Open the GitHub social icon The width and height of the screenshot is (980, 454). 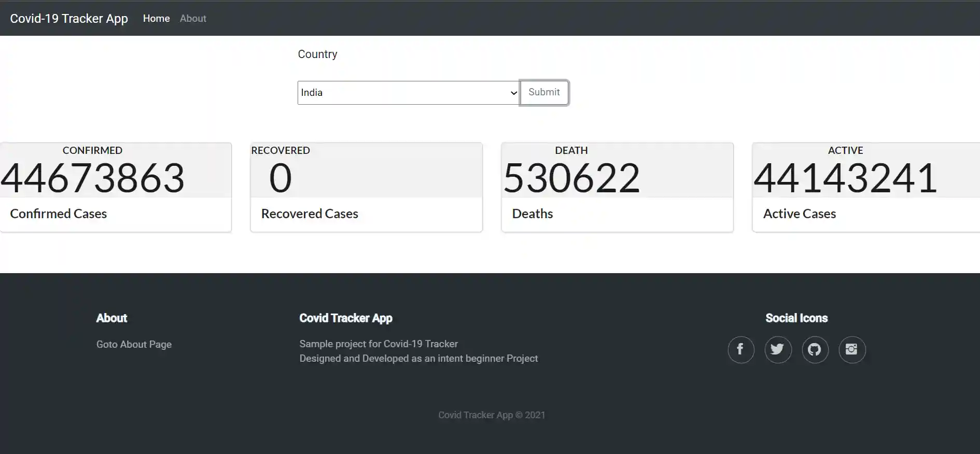click(x=815, y=350)
